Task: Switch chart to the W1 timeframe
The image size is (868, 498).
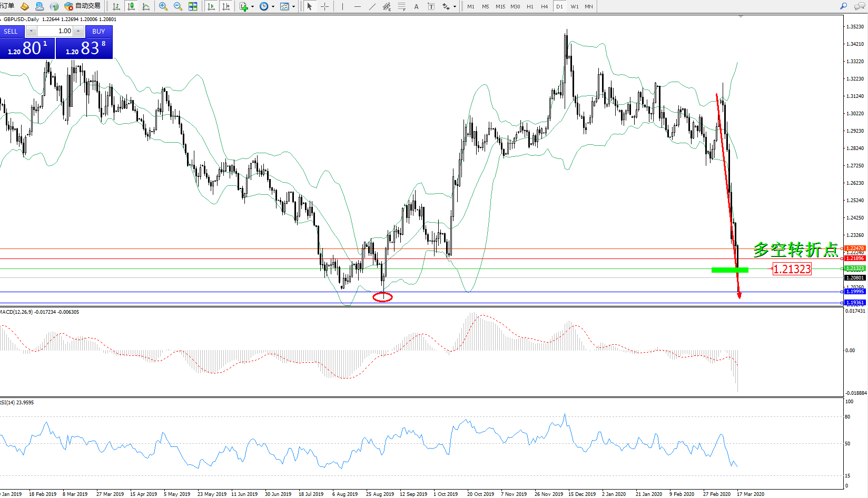Action: [574, 7]
